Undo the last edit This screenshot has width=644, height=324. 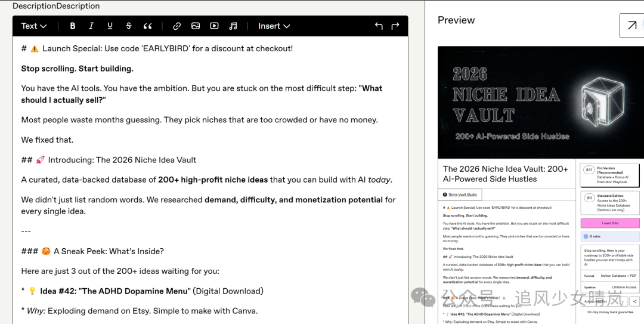[x=379, y=26]
